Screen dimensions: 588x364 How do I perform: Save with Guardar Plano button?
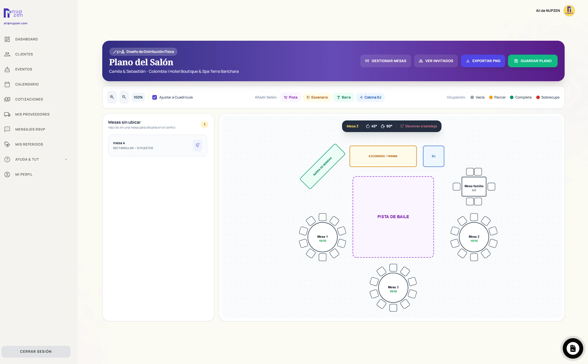point(533,61)
